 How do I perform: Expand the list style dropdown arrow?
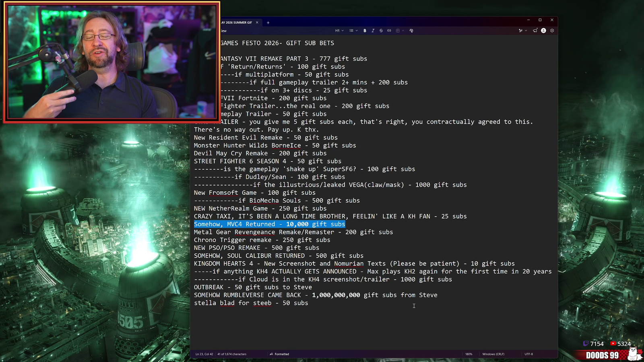coord(357,31)
